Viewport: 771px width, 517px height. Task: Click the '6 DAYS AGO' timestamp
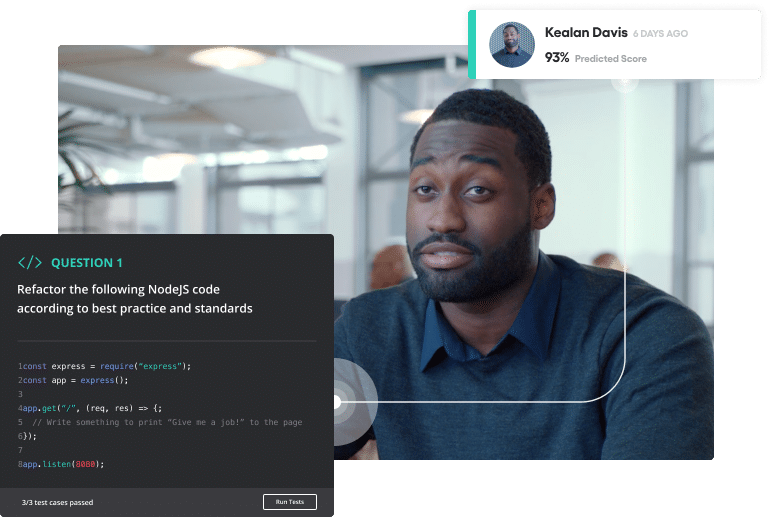[660, 33]
